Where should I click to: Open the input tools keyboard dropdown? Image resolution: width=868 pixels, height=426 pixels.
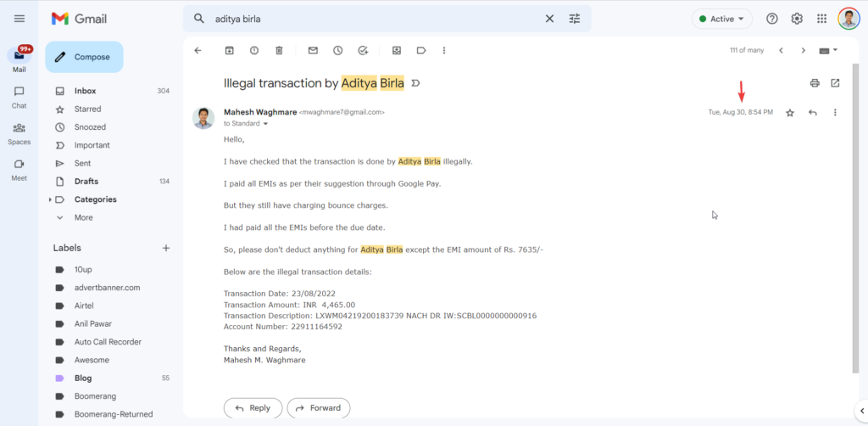[828, 50]
